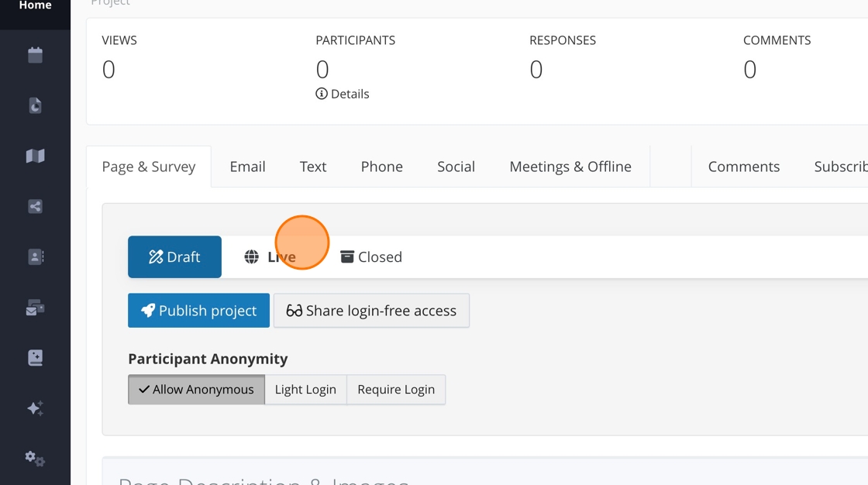This screenshot has width=868, height=485.
Task: Open the share icon in sidebar
Action: pos(35,206)
